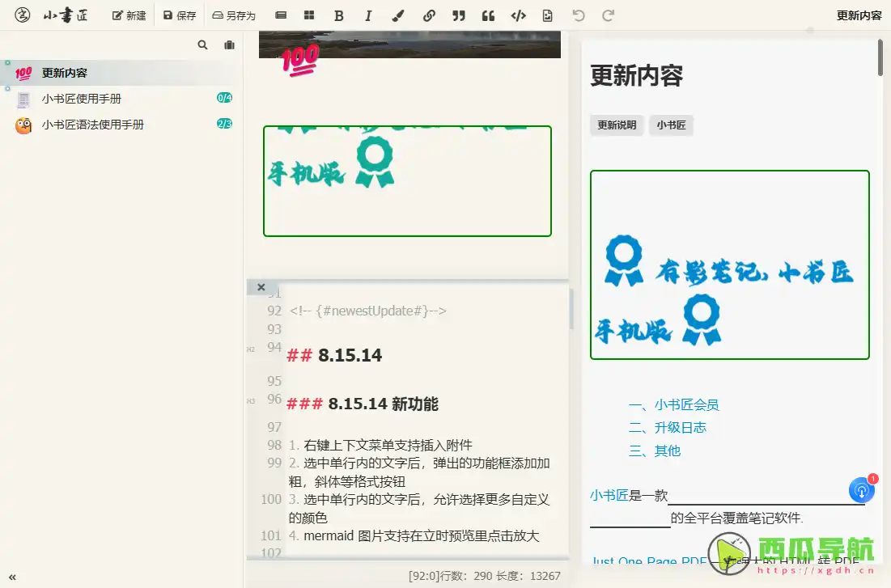Select the 更新内容 note in the sidebar
This screenshot has height=588, width=891.
click(x=121, y=73)
